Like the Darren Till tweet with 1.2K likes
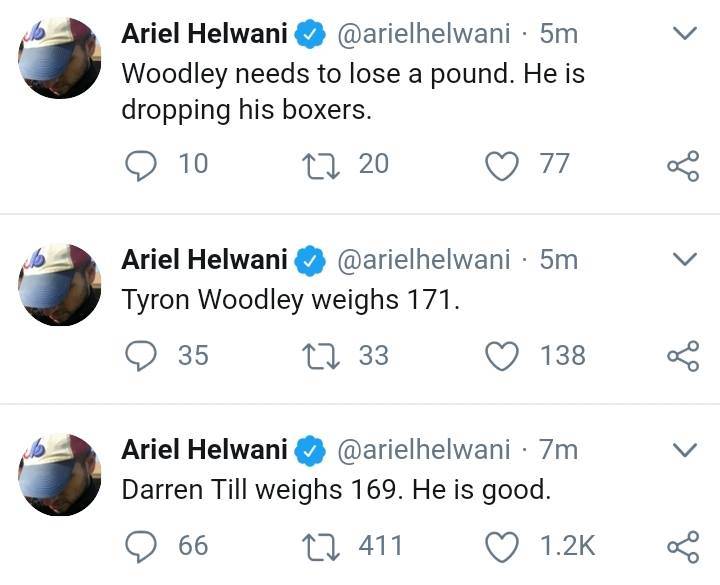This screenshot has height=585, width=720. (x=502, y=547)
